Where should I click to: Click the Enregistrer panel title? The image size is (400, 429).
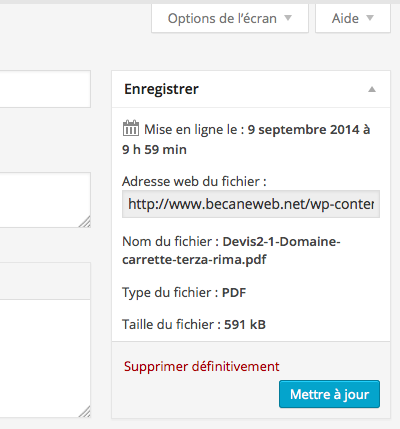(161, 89)
